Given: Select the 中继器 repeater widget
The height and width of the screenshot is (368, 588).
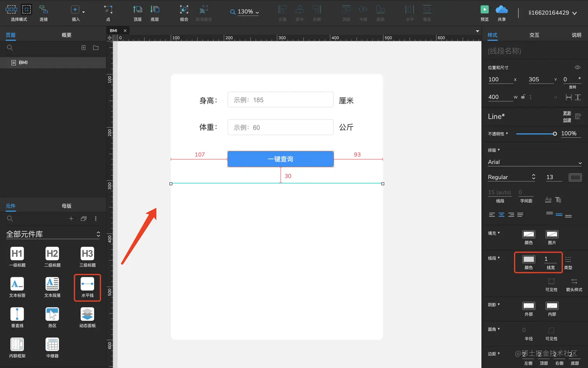Looking at the screenshot, I should (52, 348).
